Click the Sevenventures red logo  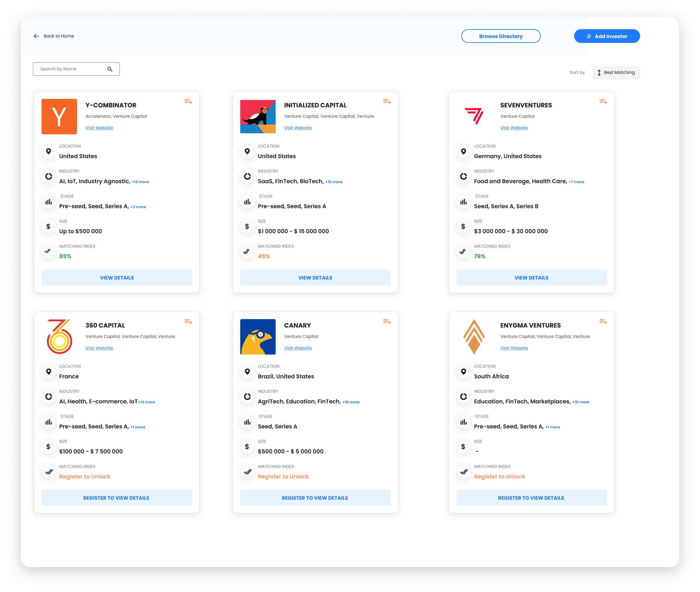(x=474, y=116)
